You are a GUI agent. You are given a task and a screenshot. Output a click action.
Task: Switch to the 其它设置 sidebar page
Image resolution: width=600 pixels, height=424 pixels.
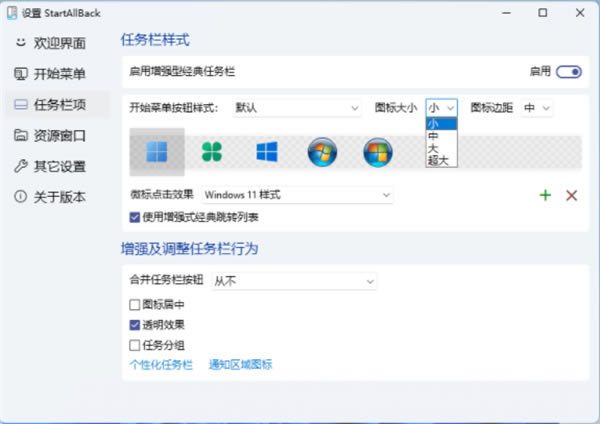pos(57,166)
